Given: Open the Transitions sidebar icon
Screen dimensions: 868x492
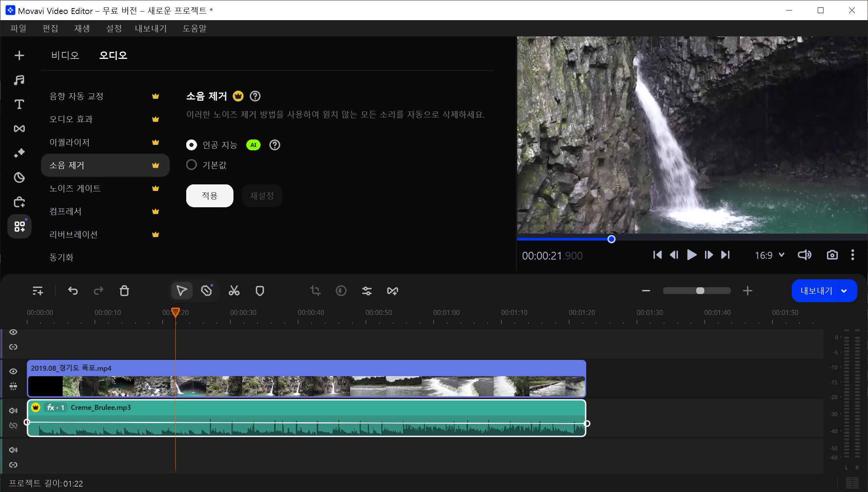Looking at the screenshot, I should tap(19, 129).
